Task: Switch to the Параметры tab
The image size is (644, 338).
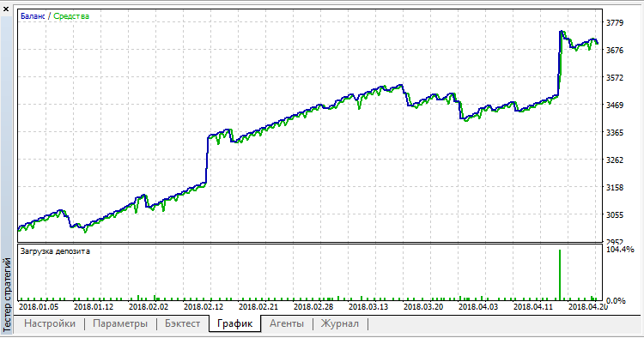Action: tap(120, 323)
